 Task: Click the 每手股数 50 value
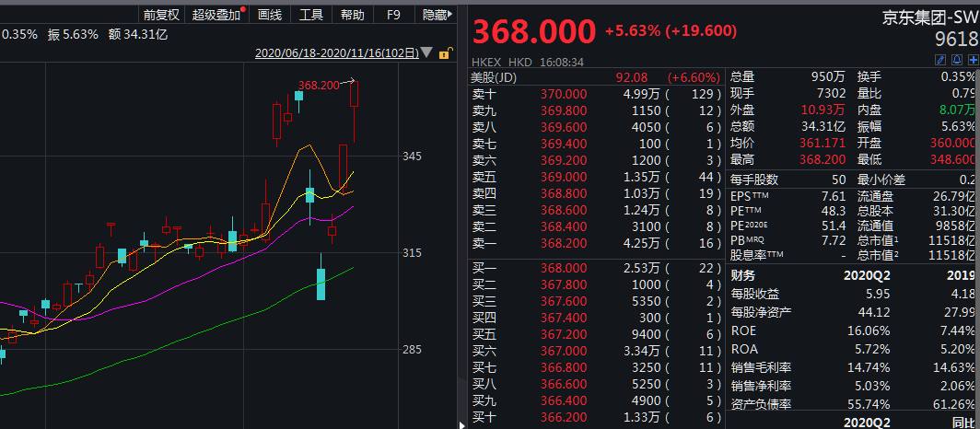click(x=839, y=180)
